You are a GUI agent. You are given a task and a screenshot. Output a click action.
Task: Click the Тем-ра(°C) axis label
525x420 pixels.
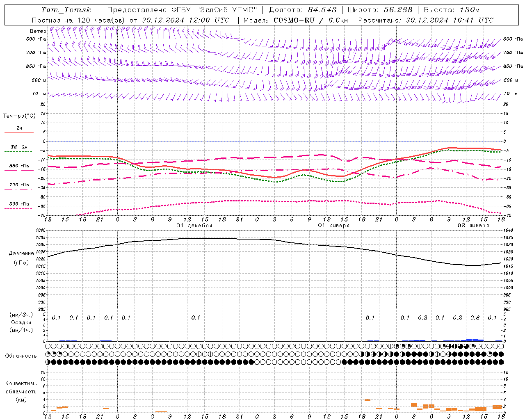tap(19, 116)
